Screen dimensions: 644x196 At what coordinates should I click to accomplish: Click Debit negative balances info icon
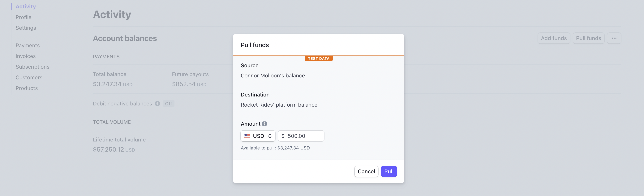[x=157, y=104]
